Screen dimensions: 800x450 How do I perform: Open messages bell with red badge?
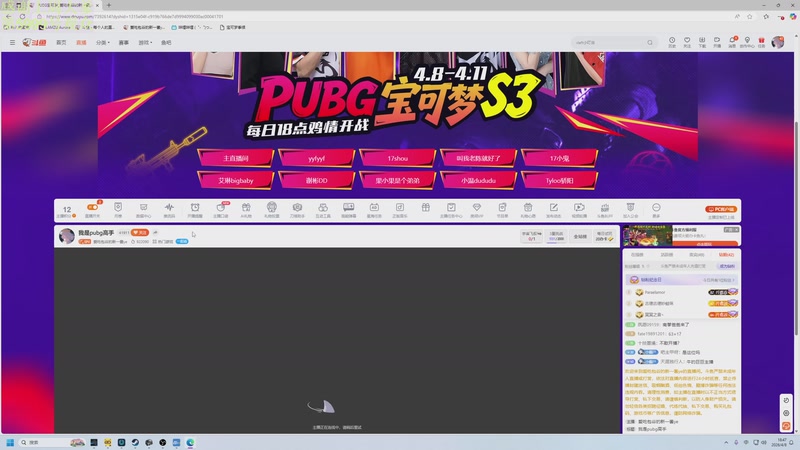(732, 42)
